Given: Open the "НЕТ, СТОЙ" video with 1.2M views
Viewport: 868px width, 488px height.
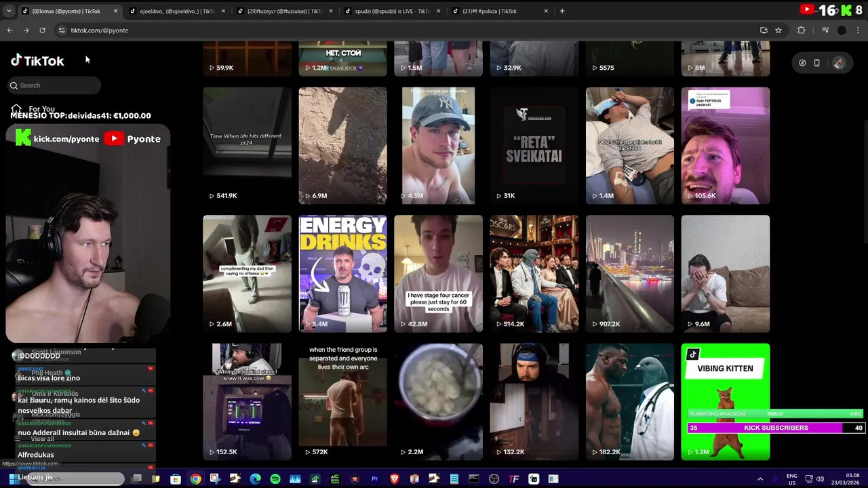Looking at the screenshot, I should [343, 58].
